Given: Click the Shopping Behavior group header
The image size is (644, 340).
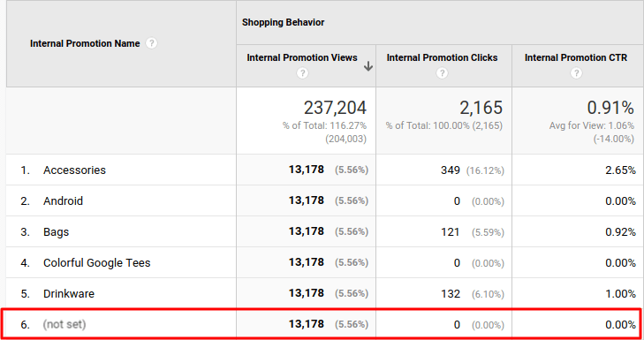Looking at the screenshot, I should click(x=283, y=22).
